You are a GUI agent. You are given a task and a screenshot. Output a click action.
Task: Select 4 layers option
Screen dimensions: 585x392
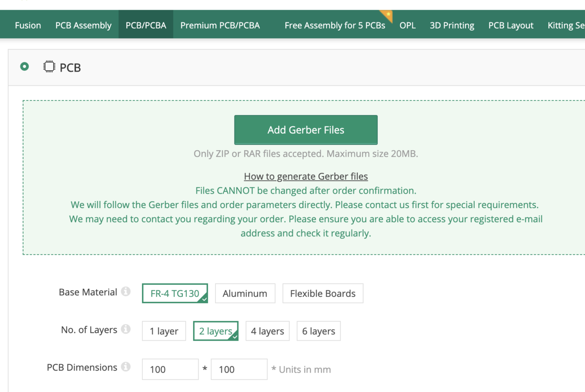268,331
